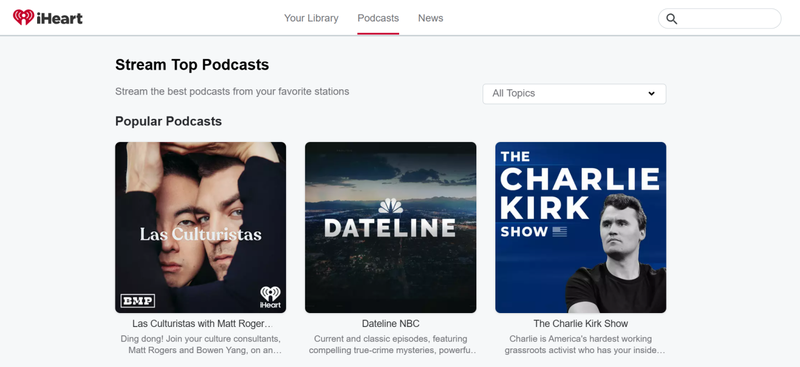Click The Charlie Kirk Show title link

[x=581, y=324]
